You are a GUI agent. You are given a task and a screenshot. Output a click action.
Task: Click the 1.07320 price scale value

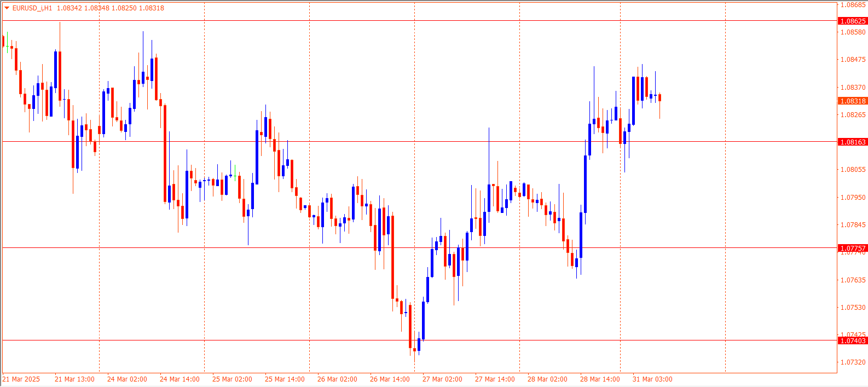pyautogui.click(x=853, y=362)
